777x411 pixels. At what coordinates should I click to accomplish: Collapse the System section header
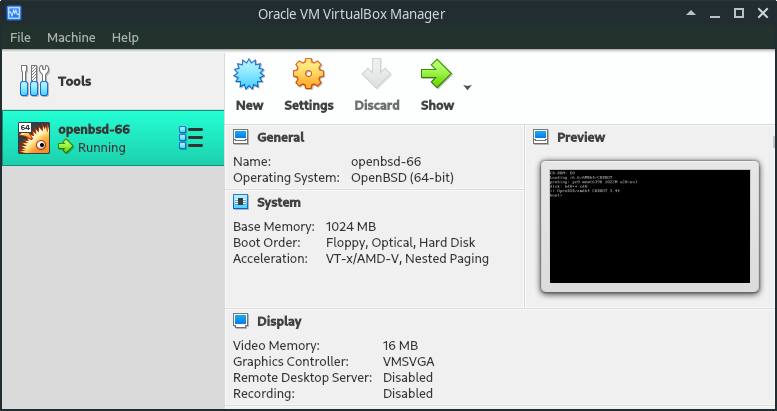coord(279,202)
